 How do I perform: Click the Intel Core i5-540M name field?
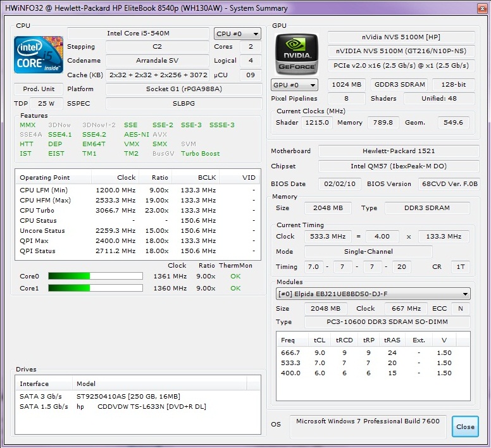pos(138,34)
